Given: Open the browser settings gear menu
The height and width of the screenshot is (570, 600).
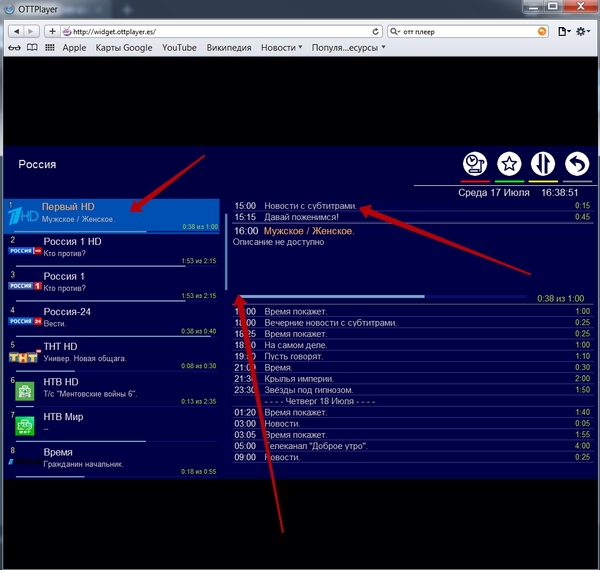Looking at the screenshot, I should coord(583,31).
